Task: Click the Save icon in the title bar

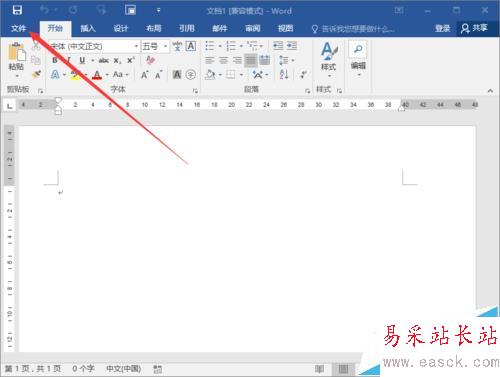Action: pyautogui.click(x=17, y=10)
